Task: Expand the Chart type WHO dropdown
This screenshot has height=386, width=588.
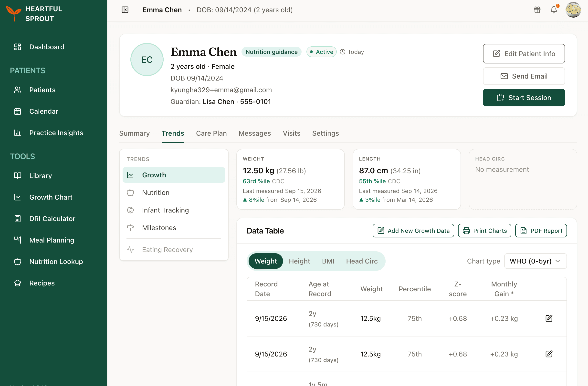Action: 535,261
